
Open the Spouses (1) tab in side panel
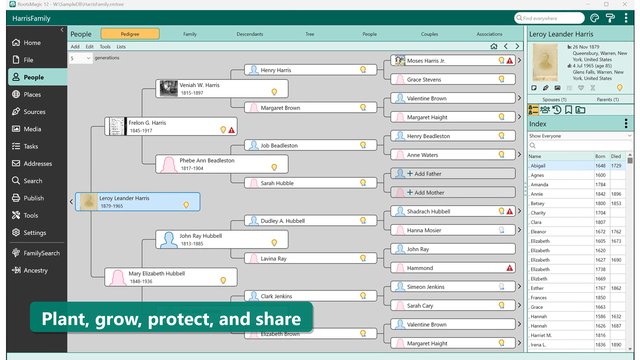554,99
